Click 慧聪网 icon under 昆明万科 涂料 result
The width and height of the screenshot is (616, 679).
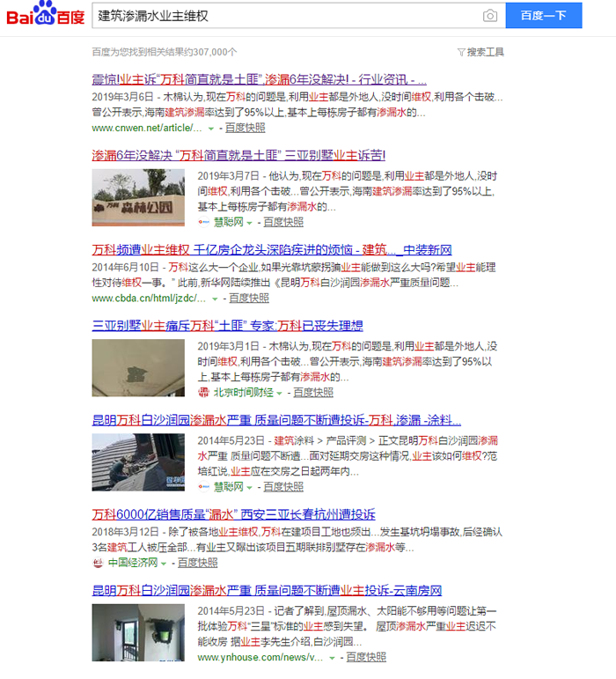tap(204, 487)
